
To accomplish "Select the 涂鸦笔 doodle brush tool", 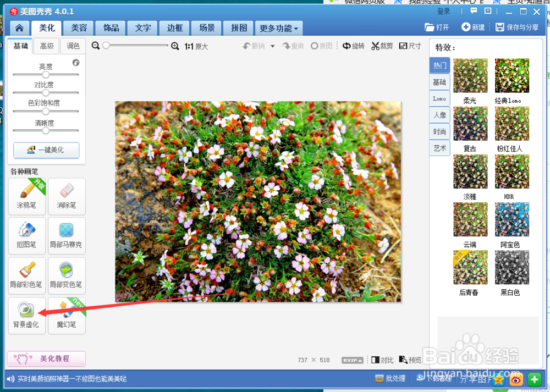I will click(x=26, y=196).
